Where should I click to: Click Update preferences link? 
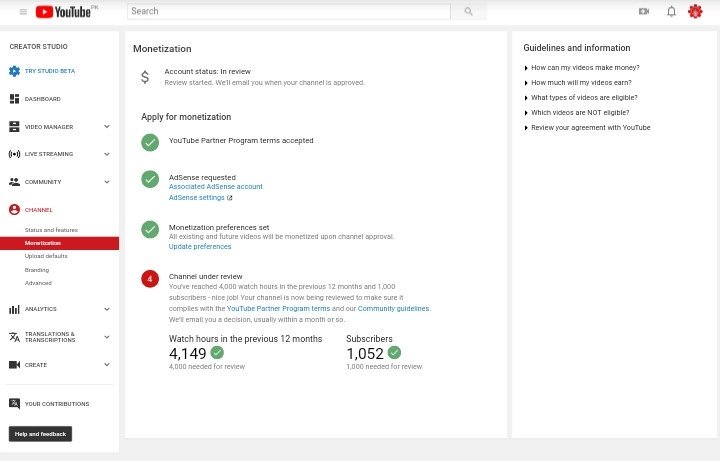[200, 247]
